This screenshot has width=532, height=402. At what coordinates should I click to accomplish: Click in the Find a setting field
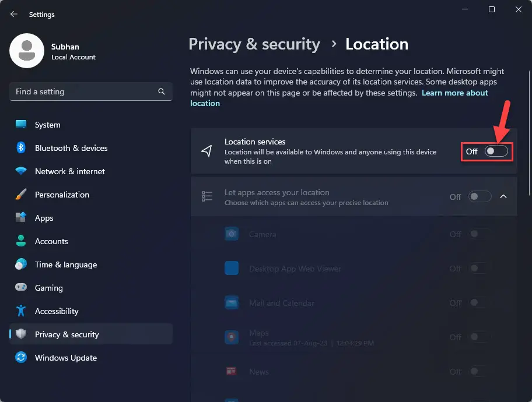tap(91, 91)
